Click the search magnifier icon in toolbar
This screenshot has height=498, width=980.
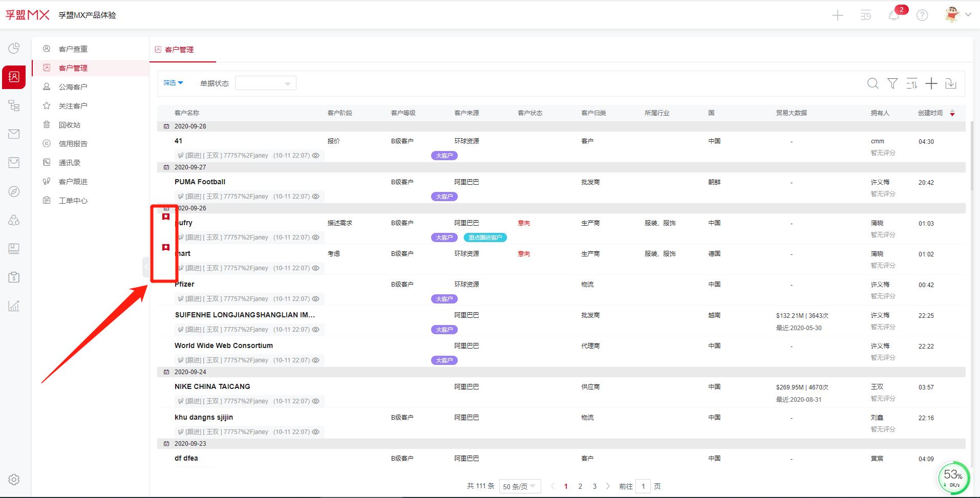coord(872,83)
